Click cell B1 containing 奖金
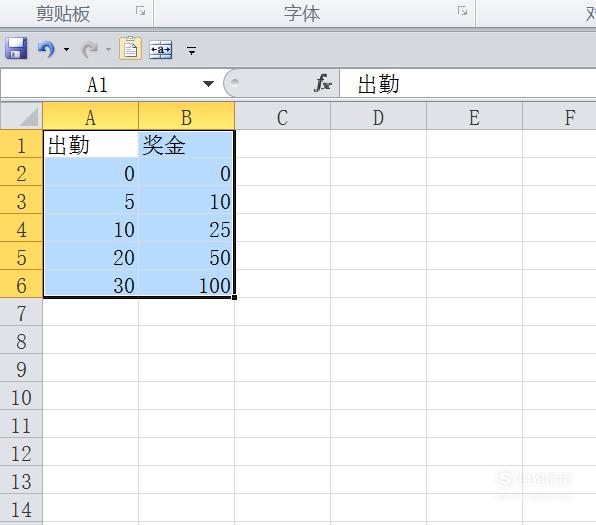Image resolution: width=596 pixels, height=525 pixels. 187,144
